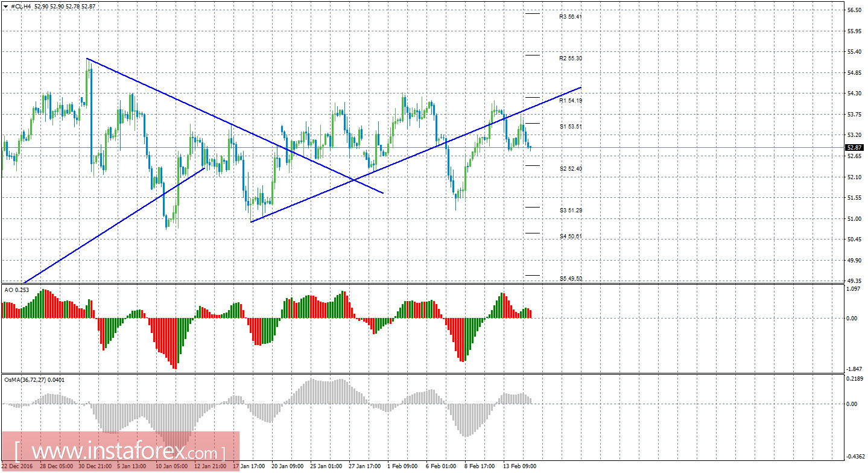The height and width of the screenshot is (473, 868).
Task: Select the 55.40 price scale label
Action: point(854,52)
